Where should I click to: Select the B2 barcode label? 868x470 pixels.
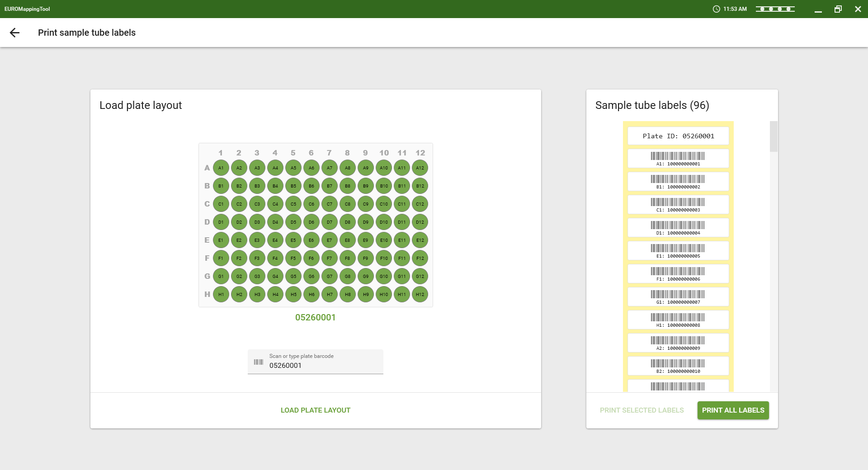tap(678, 366)
